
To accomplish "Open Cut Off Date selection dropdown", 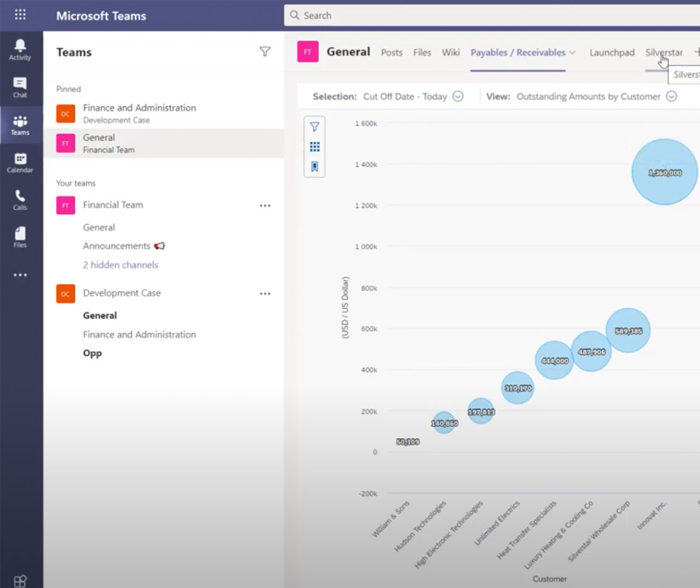I will pyautogui.click(x=458, y=96).
